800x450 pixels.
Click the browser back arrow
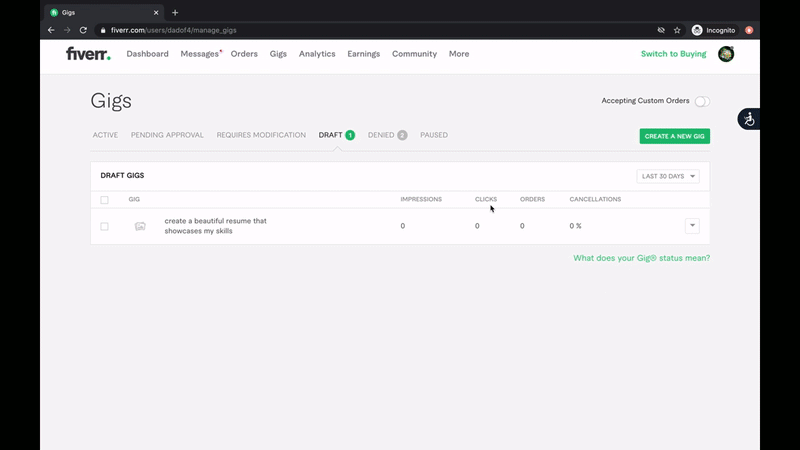click(x=51, y=30)
